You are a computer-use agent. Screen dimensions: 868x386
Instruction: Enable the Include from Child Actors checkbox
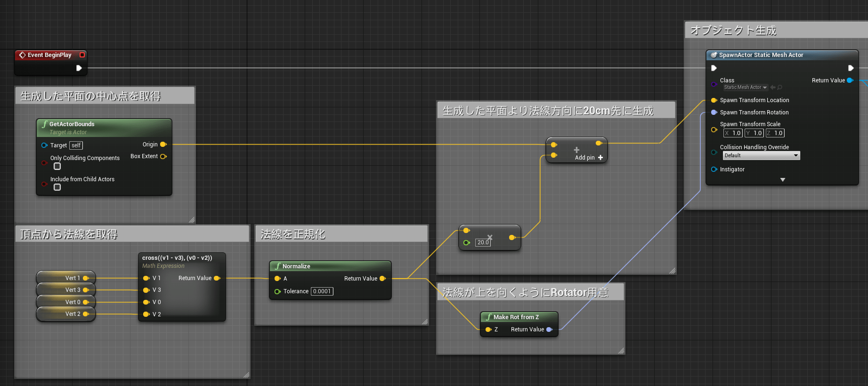[57, 187]
